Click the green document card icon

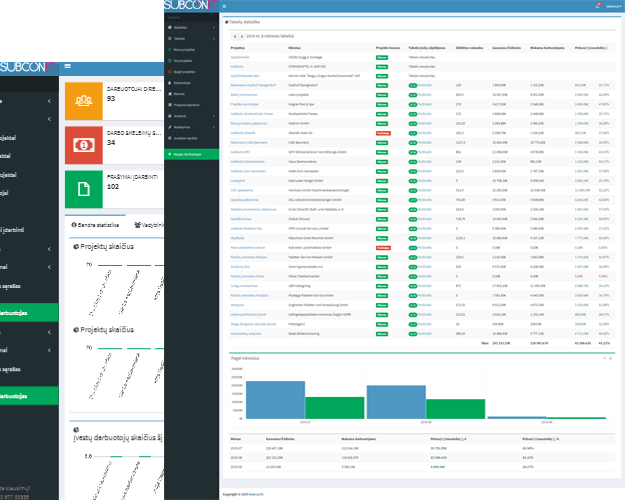click(84, 189)
